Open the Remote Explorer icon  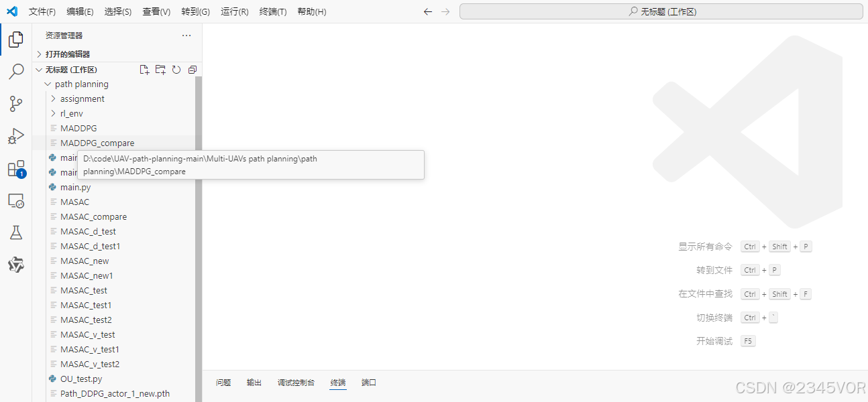coord(16,200)
